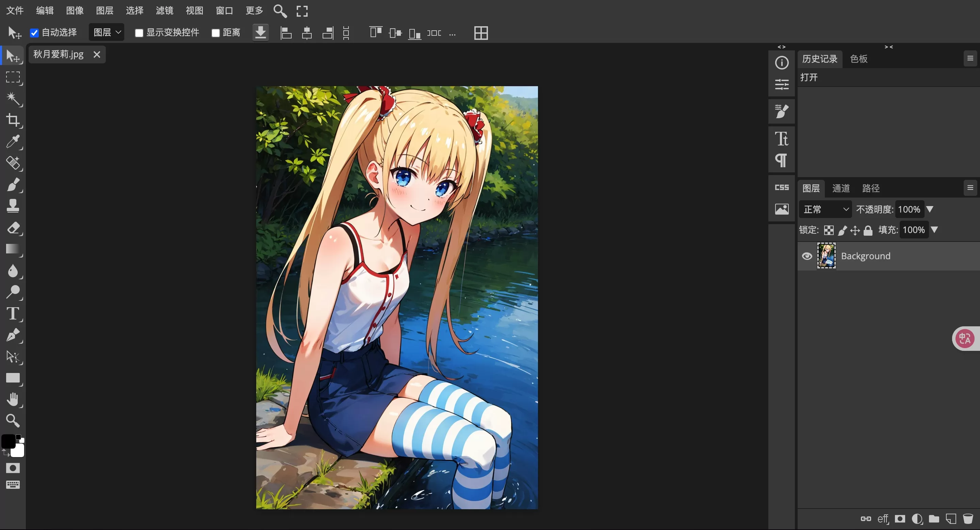980x530 pixels.
Task: Close the 秋月爱莉.jpg document tab
Action: [x=97, y=54]
